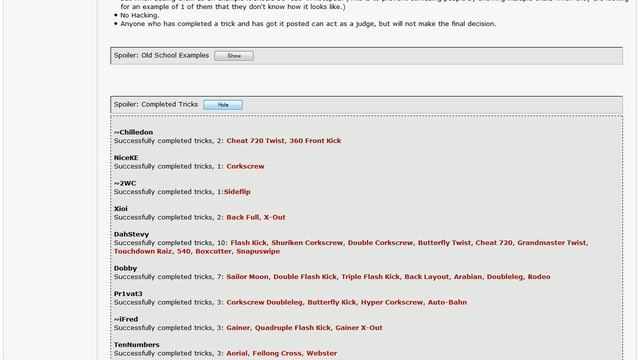Open the Corkscrew trick link
Screen dimensions: 640x360
click(245, 167)
